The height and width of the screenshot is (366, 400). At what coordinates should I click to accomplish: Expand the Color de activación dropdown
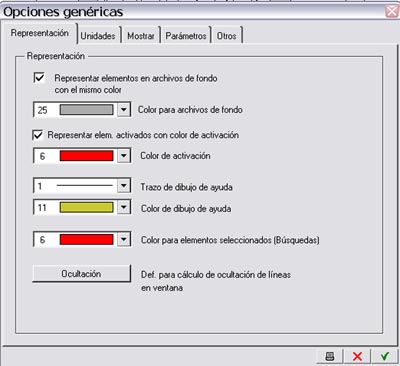[124, 156]
